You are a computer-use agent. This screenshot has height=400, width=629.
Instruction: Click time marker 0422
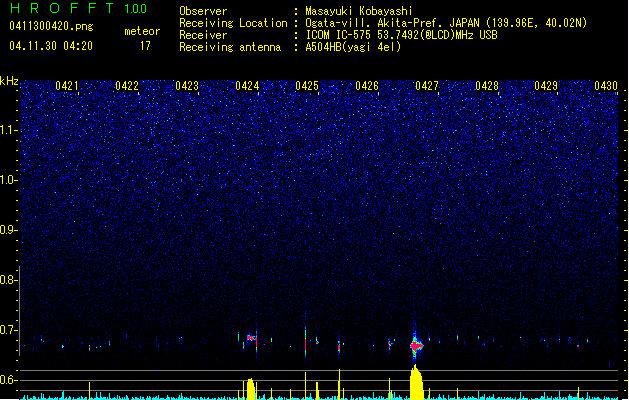pos(127,86)
